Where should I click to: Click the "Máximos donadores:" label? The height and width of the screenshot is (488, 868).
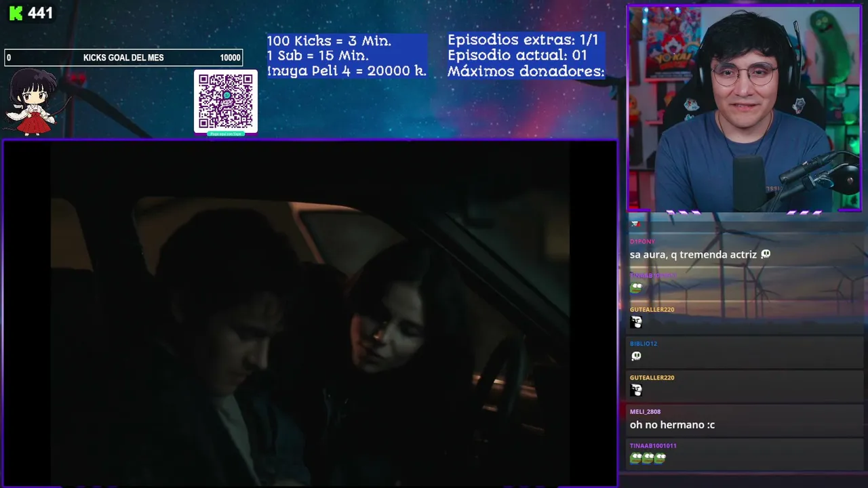pyautogui.click(x=526, y=70)
